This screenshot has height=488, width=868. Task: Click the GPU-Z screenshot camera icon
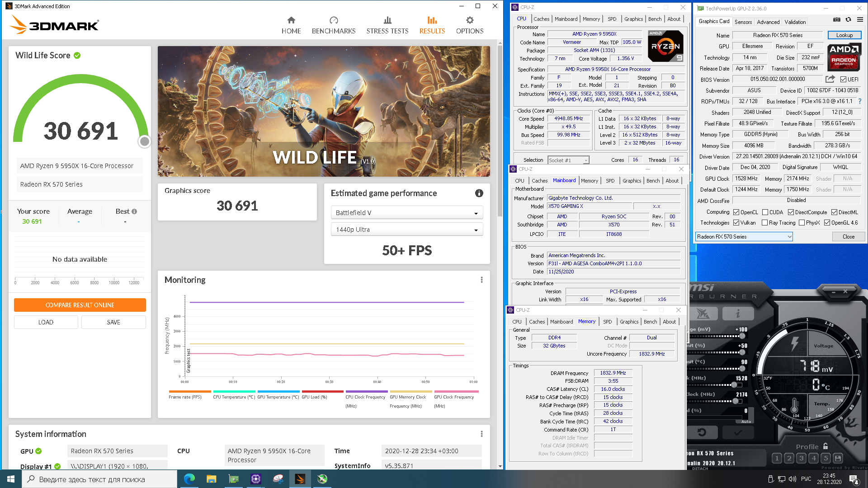[837, 20]
